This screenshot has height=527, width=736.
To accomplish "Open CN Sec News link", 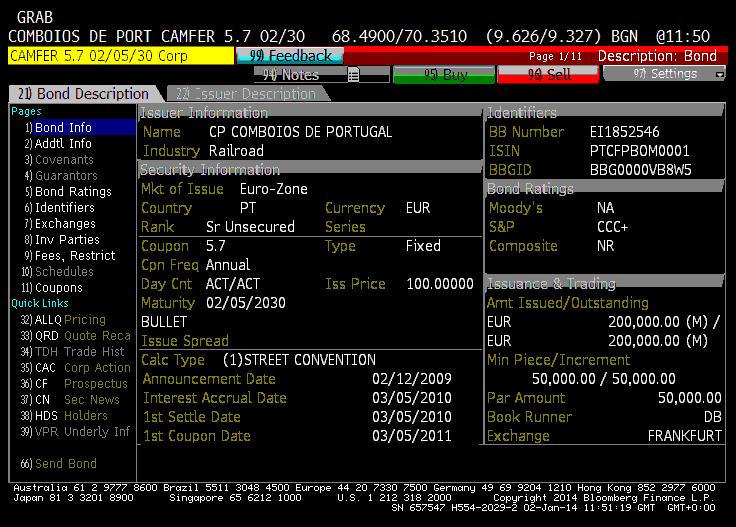I will pyautogui.click(x=70, y=399).
